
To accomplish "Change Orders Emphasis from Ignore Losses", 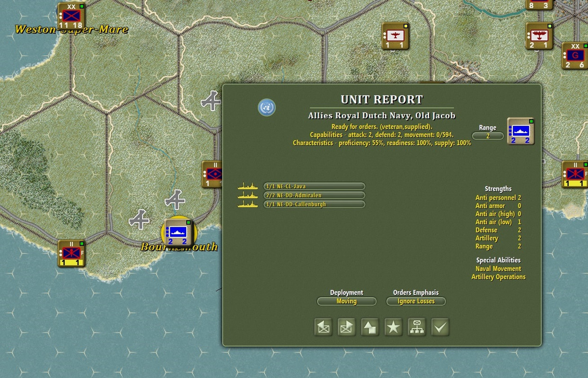I will 416,301.
